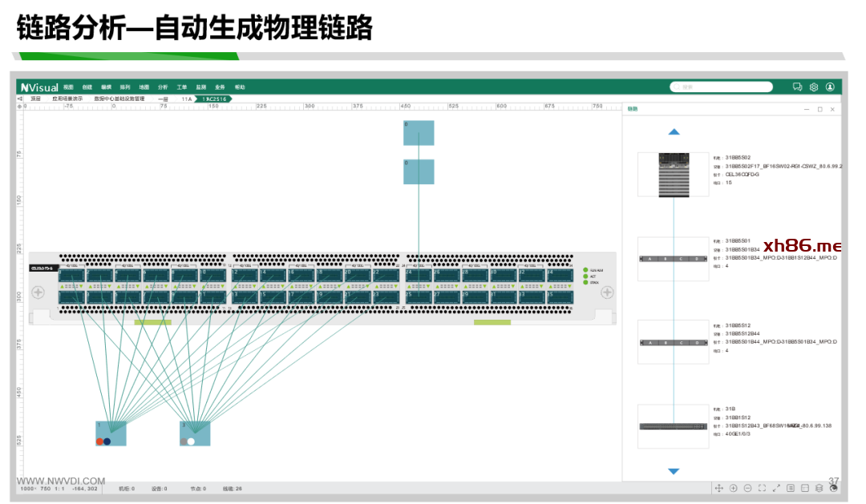866x504 pixels.
Task: Click the ruler origin crosshair icon
Action: coord(19,106)
